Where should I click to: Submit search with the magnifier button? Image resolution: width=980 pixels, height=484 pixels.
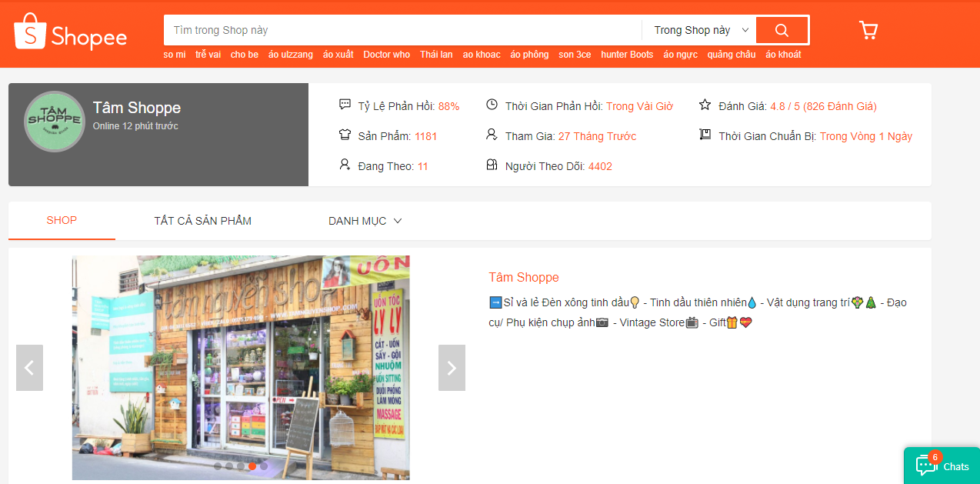tap(782, 30)
